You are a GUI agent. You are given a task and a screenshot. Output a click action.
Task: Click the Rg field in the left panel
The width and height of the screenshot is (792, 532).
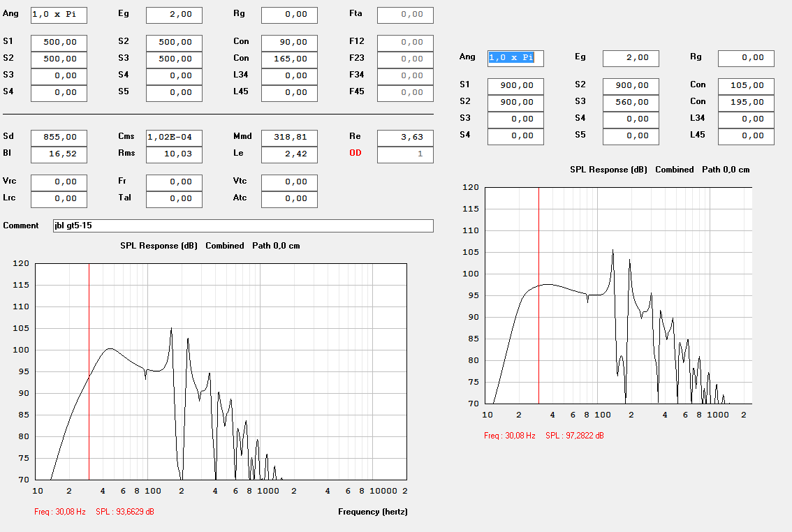tap(289, 15)
